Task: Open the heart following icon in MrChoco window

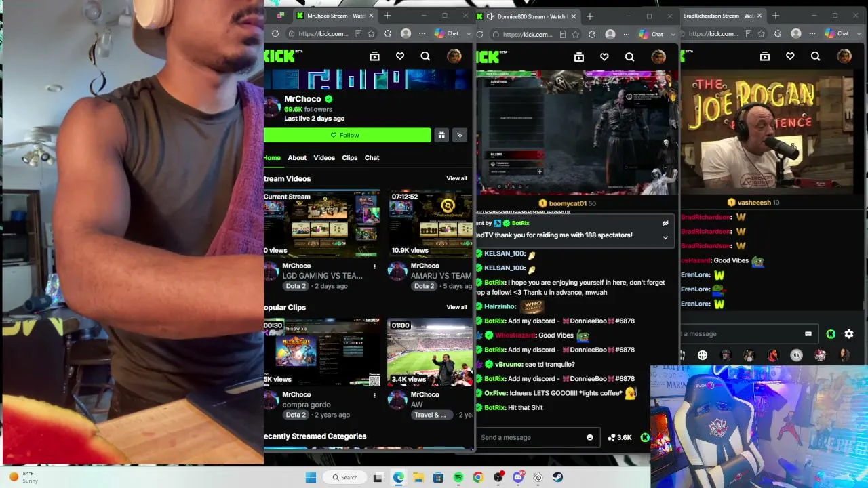Action: [400, 57]
